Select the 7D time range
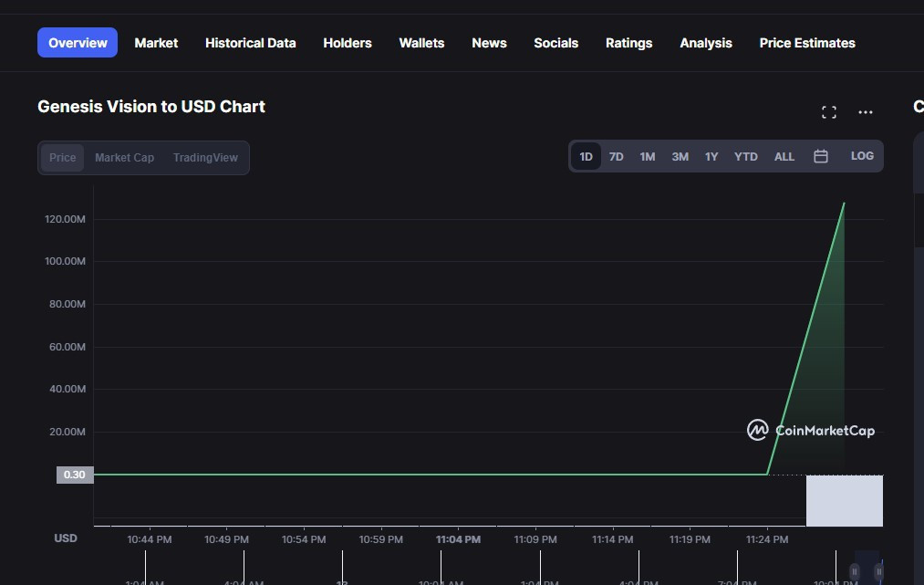Image resolution: width=924 pixels, height=585 pixels. click(x=616, y=156)
